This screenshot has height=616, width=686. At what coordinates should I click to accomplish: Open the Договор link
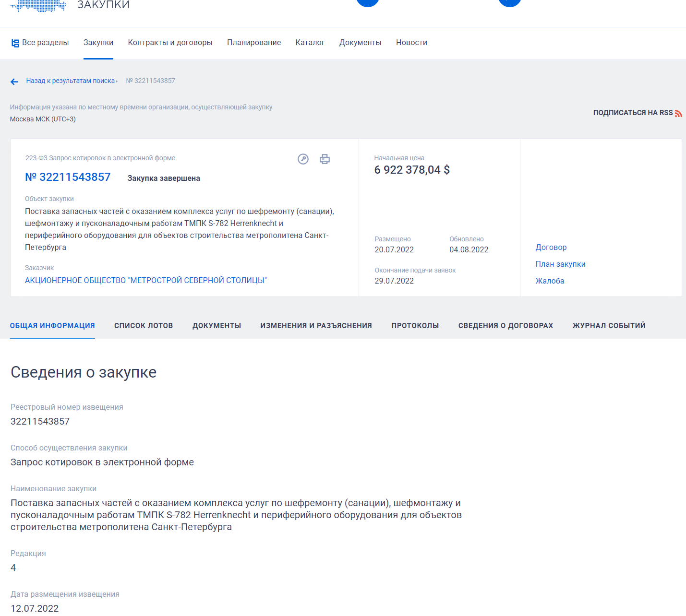[x=551, y=248]
